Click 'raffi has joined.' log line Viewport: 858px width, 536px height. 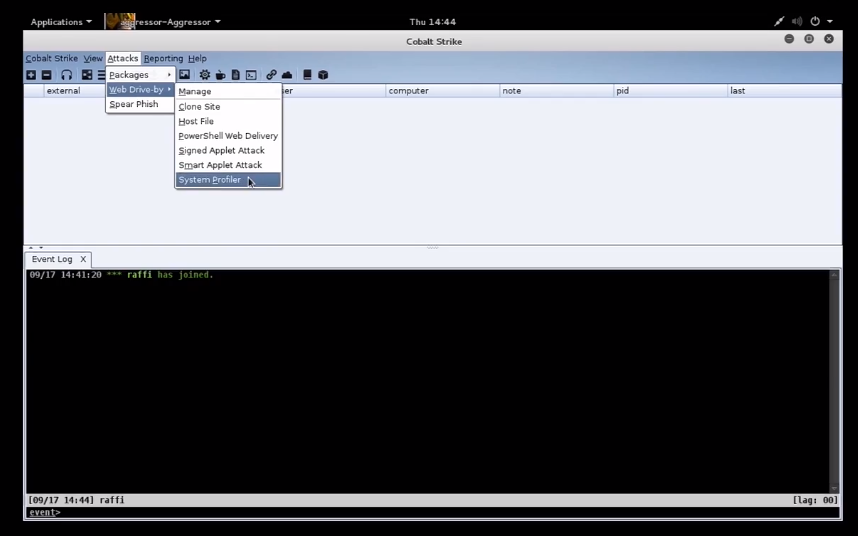click(x=170, y=275)
